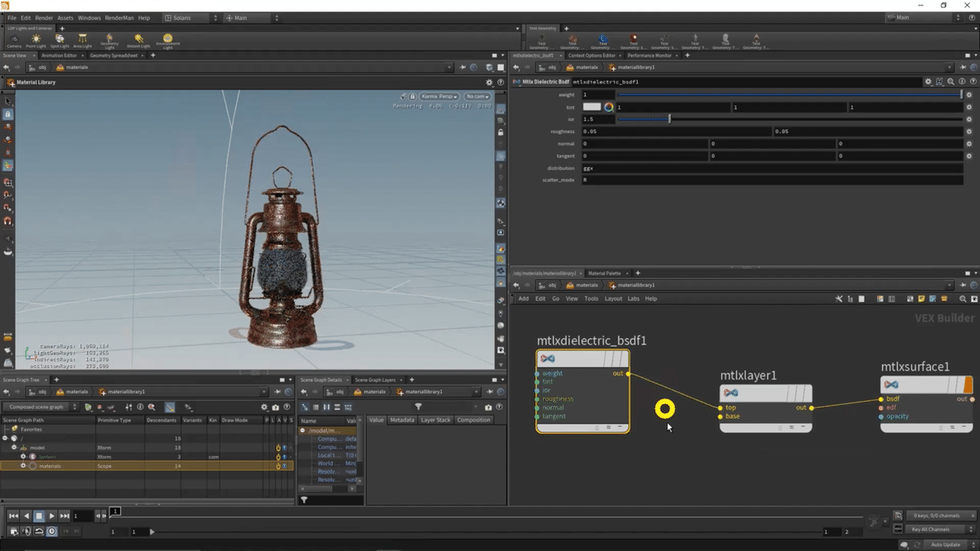Viewport: 980px width, 551px height.
Task: Toggle the Auto Update mode at bottom right
Action: (946, 544)
